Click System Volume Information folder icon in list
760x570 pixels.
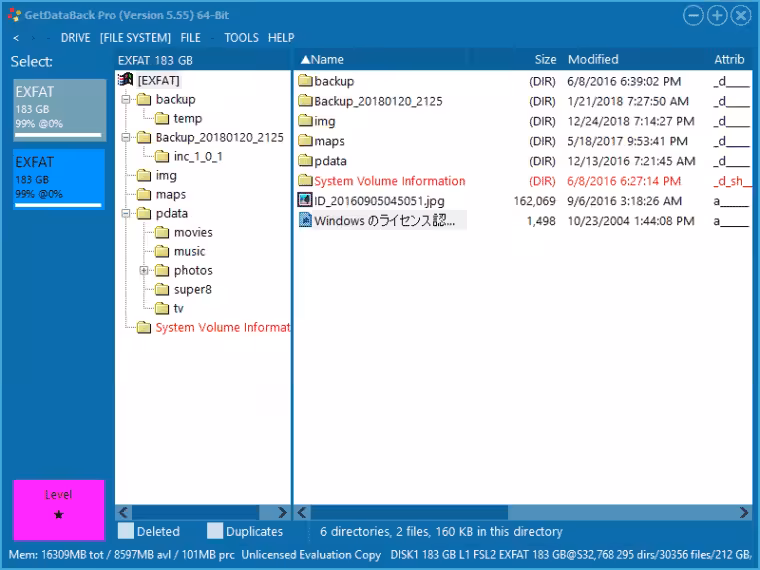[305, 180]
